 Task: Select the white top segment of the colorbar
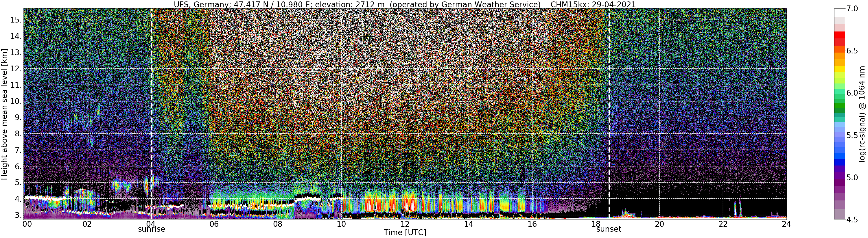point(839,12)
